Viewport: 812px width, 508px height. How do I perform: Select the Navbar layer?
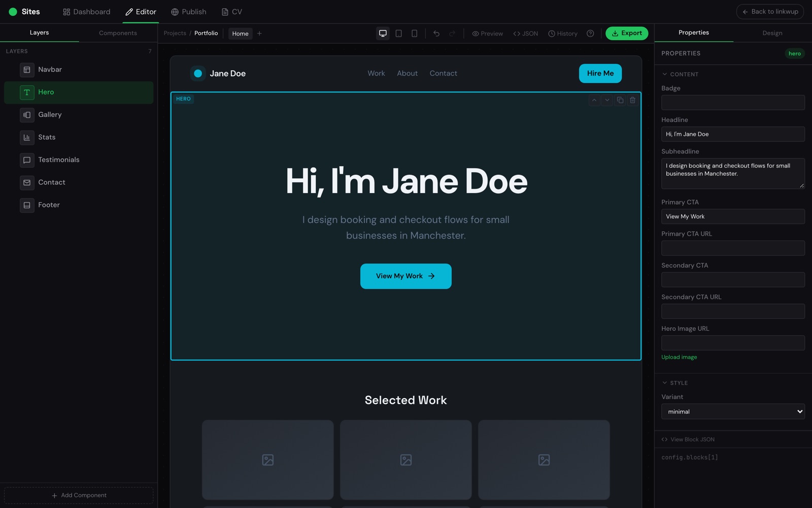click(x=79, y=70)
